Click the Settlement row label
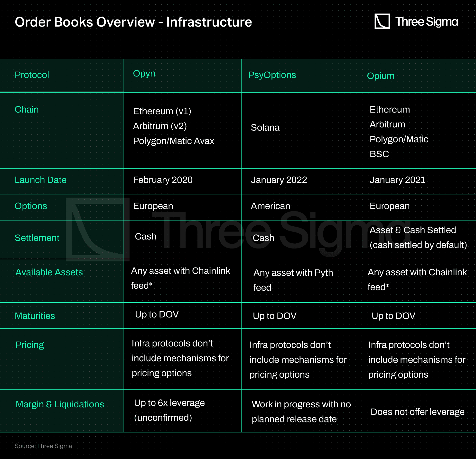476x459 pixels. (37, 238)
